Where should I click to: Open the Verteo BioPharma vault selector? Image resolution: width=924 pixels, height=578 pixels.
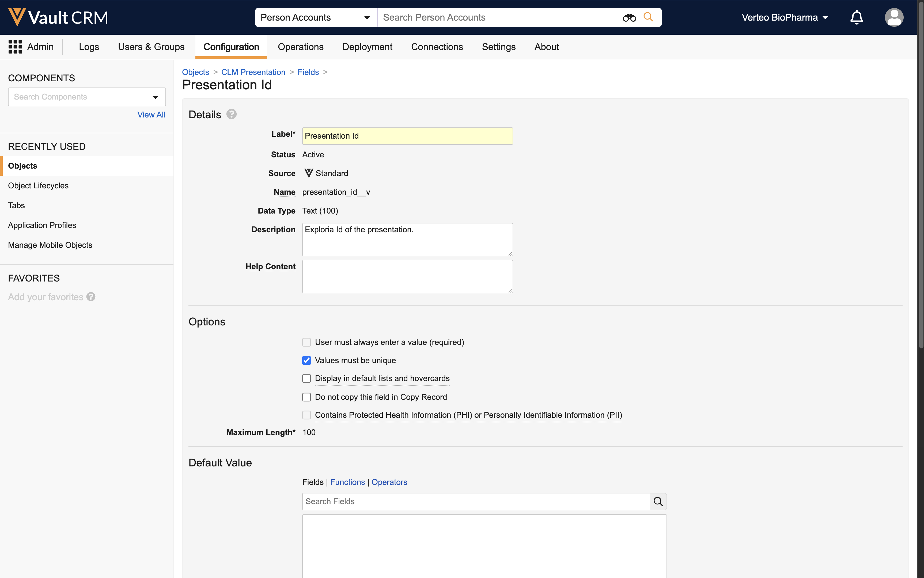point(785,18)
